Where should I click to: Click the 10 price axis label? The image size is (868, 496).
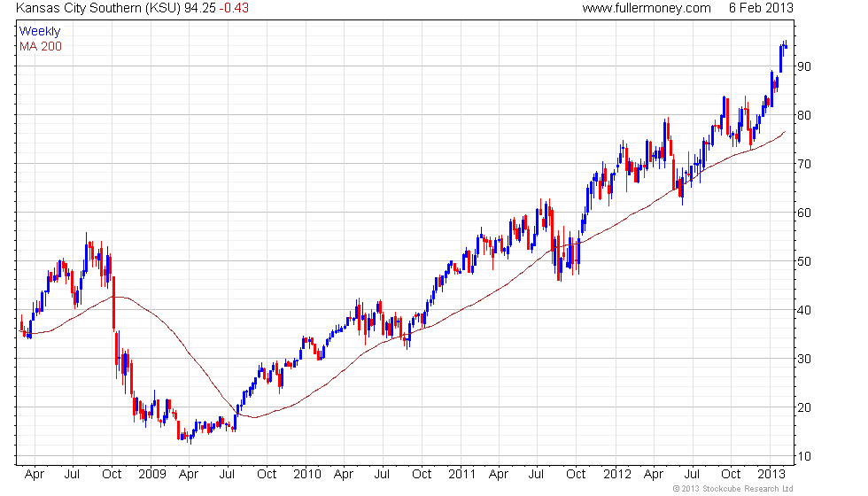tap(804, 456)
